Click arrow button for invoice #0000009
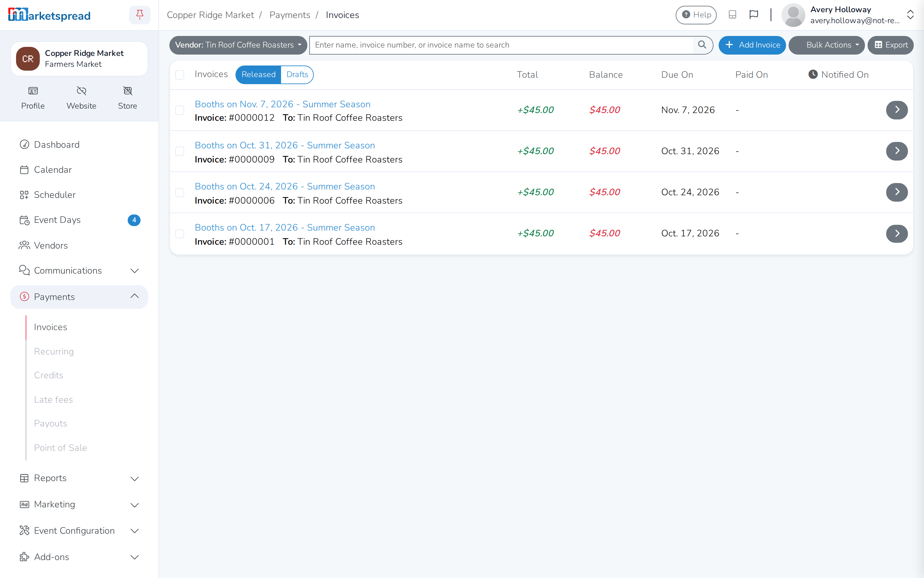924x578 pixels. [x=897, y=151]
